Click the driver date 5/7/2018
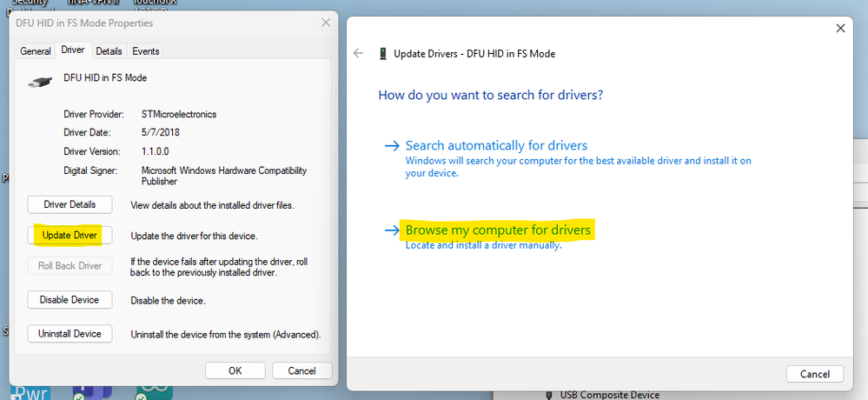 point(161,133)
